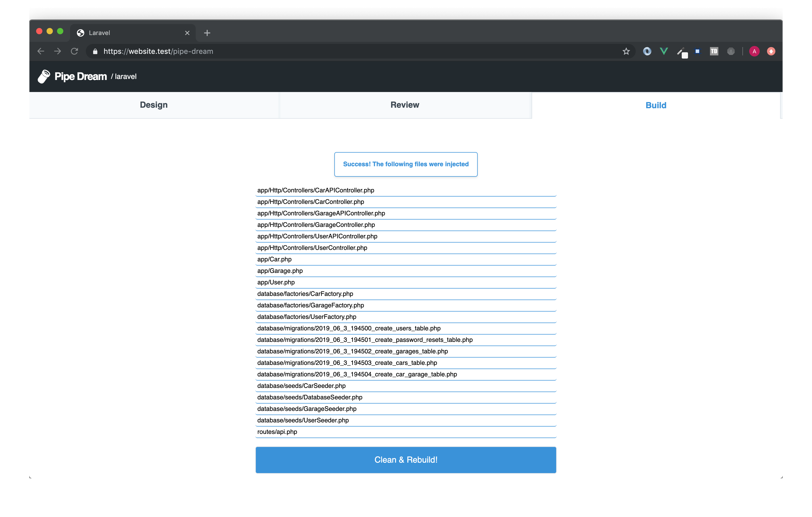This screenshot has height=517, width=812.
Task: Click the success message about injected files
Action: pos(406,164)
